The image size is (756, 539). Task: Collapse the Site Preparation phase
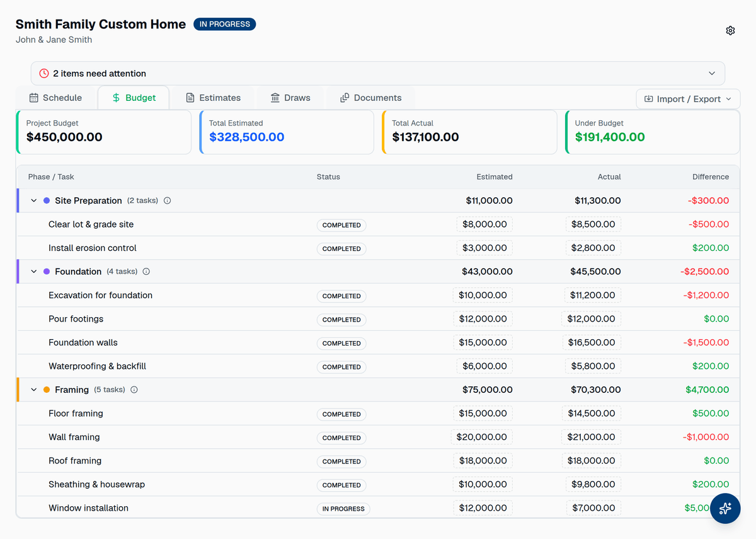pyautogui.click(x=34, y=200)
